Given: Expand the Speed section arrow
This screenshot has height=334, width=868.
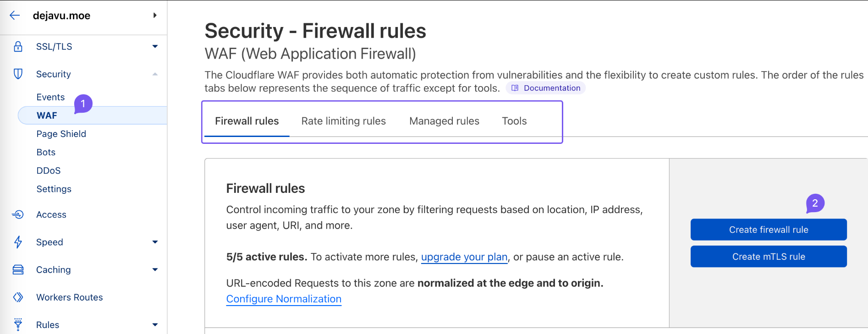Looking at the screenshot, I should click(155, 242).
